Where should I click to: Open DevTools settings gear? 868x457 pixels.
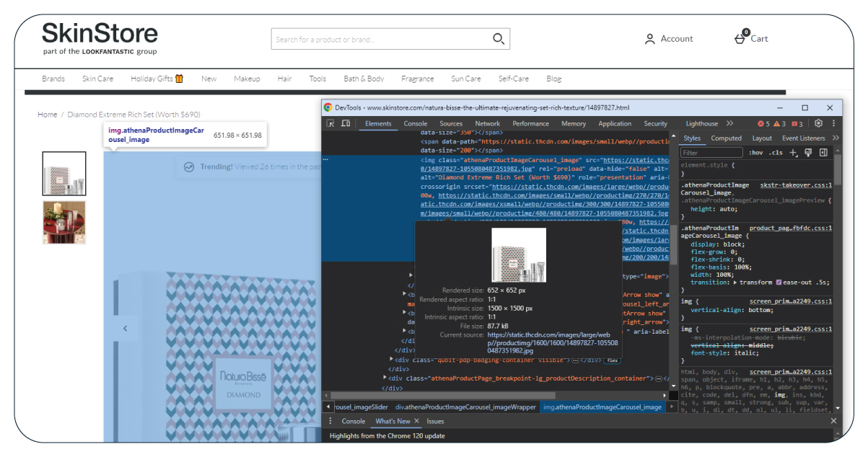pyautogui.click(x=818, y=123)
